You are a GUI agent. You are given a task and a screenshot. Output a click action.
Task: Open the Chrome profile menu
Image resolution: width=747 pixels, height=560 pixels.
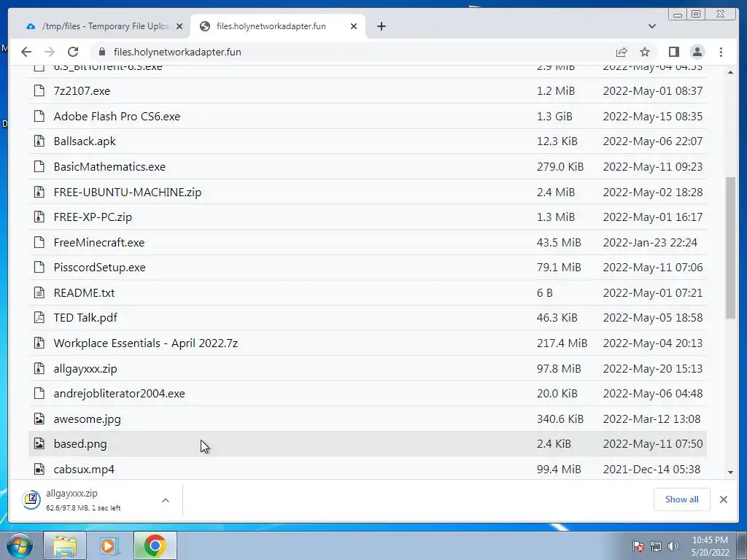[697, 52]
